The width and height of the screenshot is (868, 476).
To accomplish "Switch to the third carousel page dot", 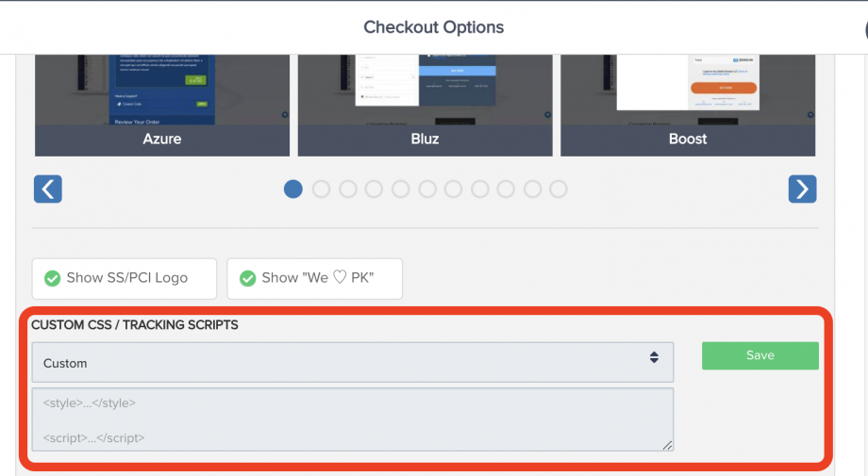I will point(347,189).
